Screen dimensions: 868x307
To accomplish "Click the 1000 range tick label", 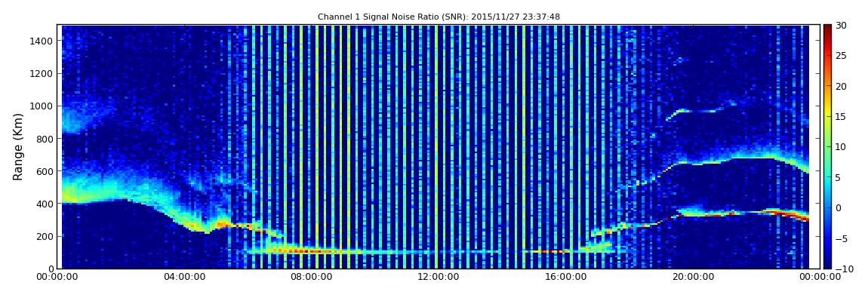I will (x=42, y=106).
